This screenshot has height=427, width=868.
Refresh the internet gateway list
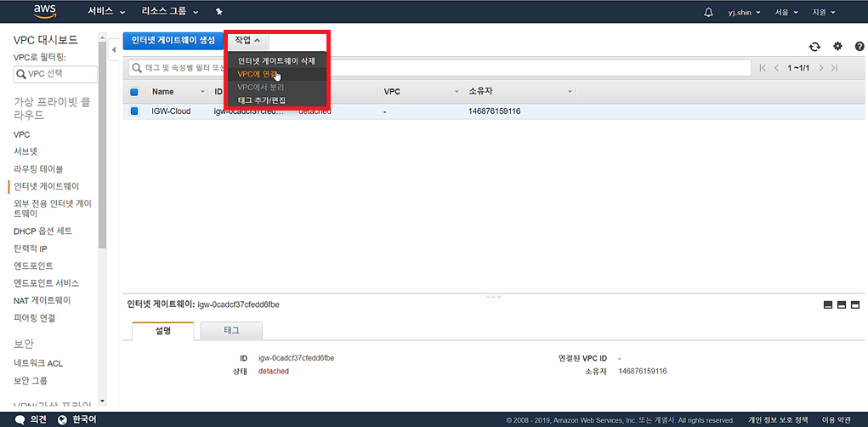814,47
